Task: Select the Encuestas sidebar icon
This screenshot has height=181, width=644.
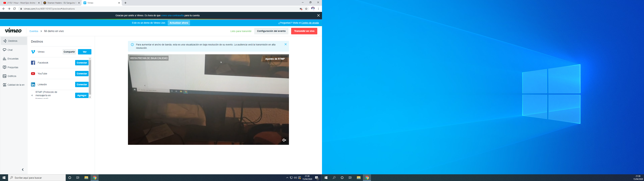Action: 5,58
